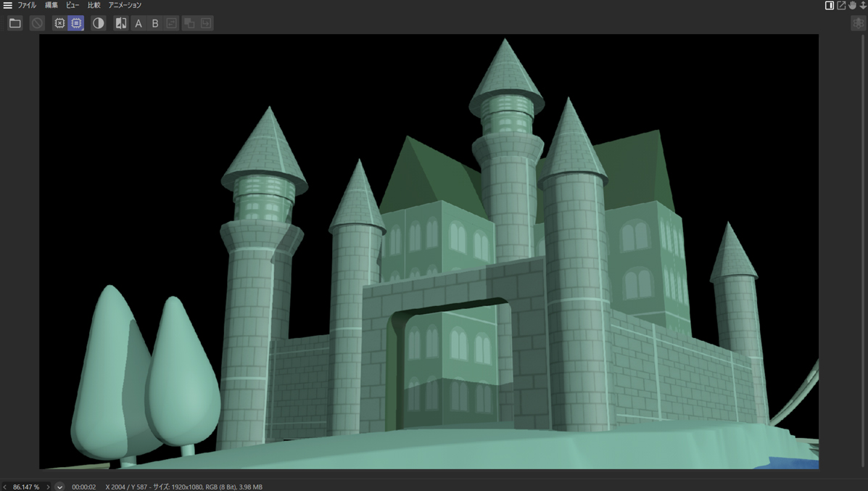868x491 pixels.
Task: Toggle the side panel layout icon
Action: (x=830, y=5)
